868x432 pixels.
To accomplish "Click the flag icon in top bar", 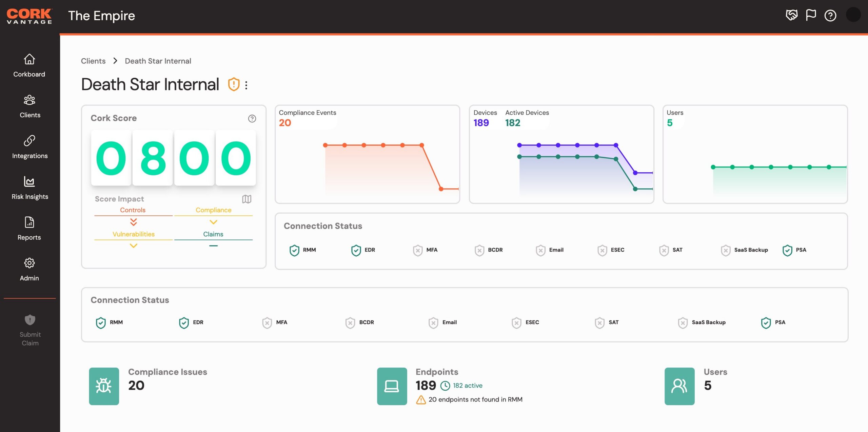I will [811, 15].
